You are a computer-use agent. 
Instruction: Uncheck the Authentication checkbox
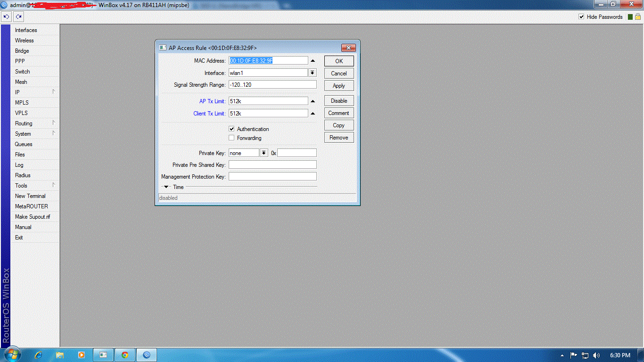pos(231,129)
